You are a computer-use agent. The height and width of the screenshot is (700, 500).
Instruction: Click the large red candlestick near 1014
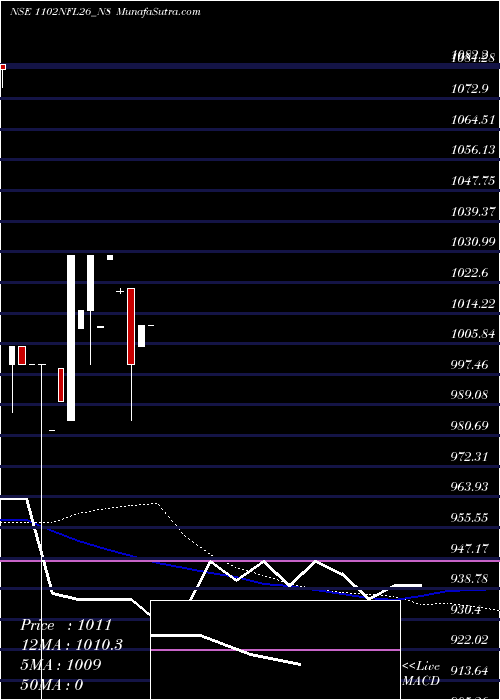131,326
